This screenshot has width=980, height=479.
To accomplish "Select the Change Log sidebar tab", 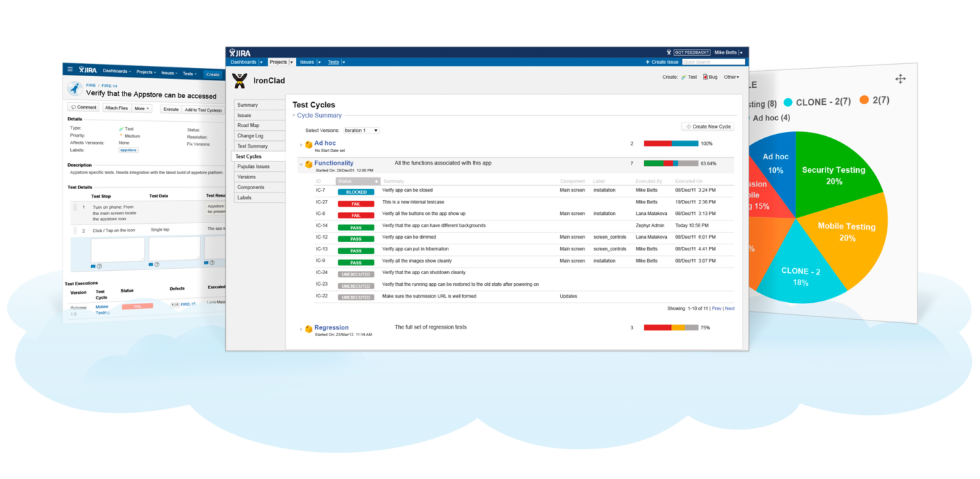I will (259, 135).
